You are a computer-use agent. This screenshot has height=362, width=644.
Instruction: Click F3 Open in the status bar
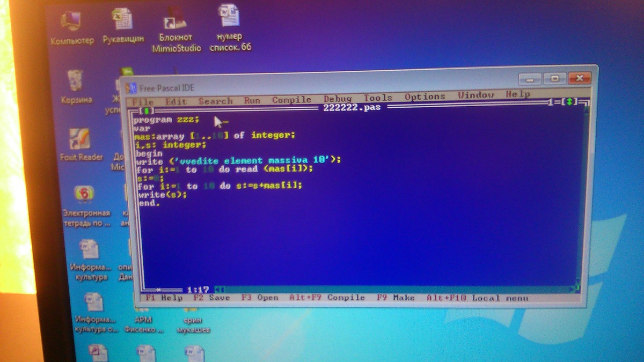[x=260, y=298]
